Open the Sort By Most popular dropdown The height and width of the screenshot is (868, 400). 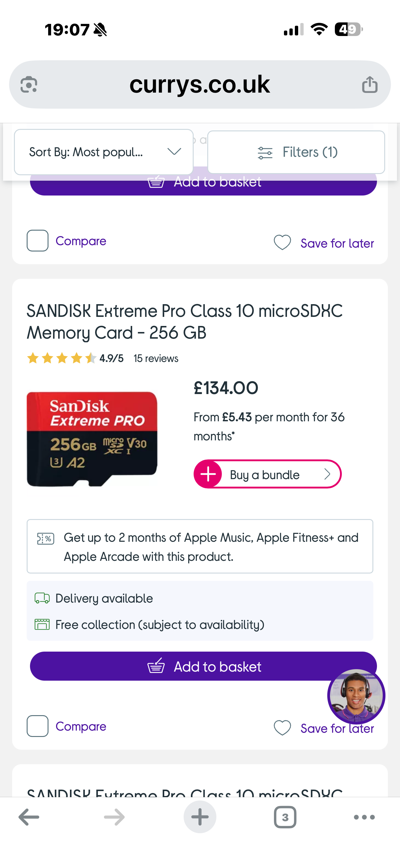click(104, 152)
